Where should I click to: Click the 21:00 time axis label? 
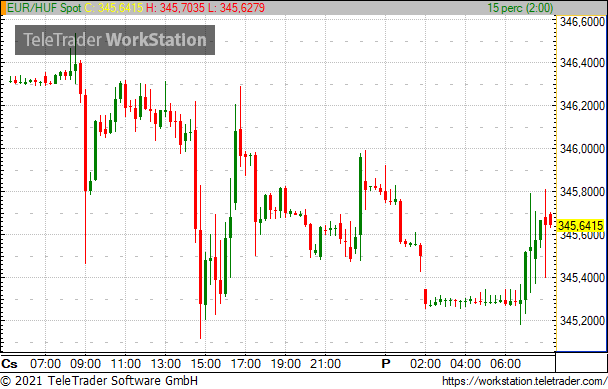tap(325, 364)
